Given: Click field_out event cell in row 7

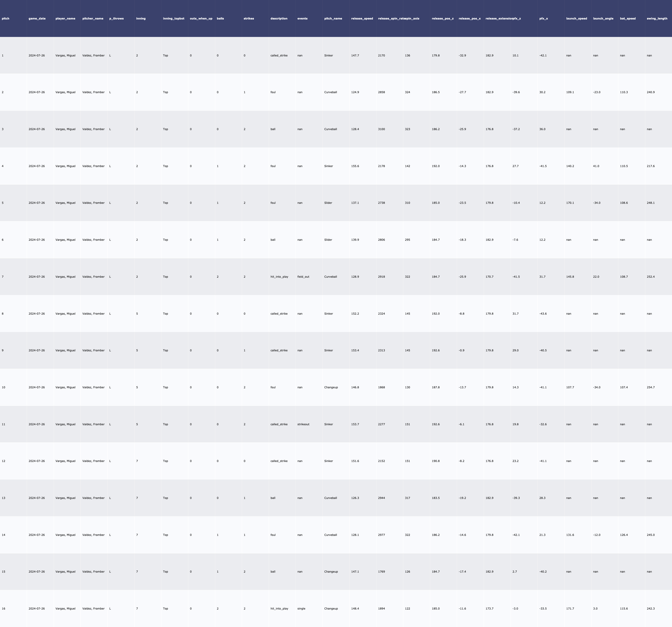Looking at the screenshot, I should (303, 277).
